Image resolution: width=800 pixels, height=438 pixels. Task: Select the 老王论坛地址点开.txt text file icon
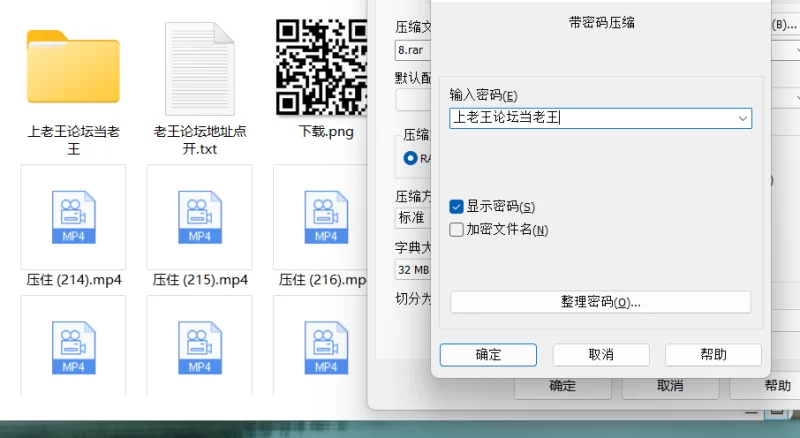tap(199, 68)
